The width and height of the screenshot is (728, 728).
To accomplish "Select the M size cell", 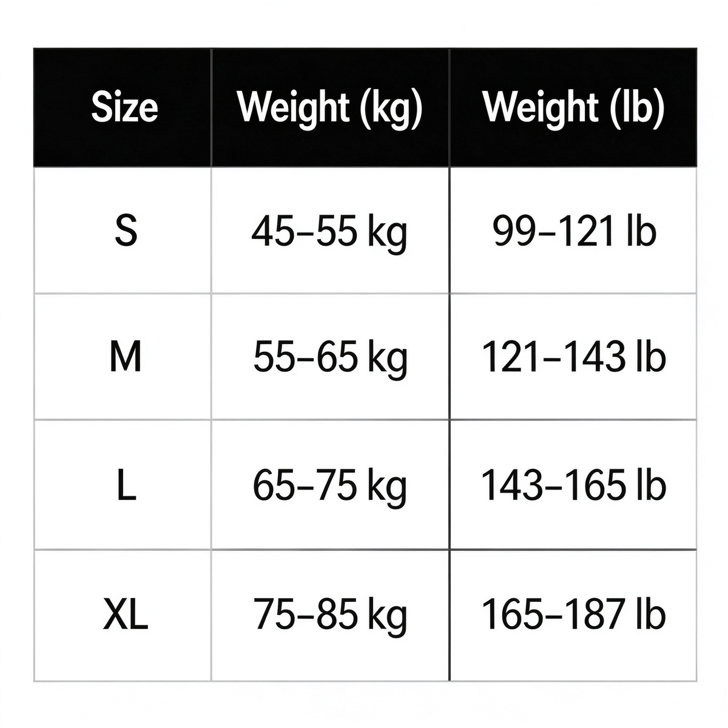I will 123,357.
